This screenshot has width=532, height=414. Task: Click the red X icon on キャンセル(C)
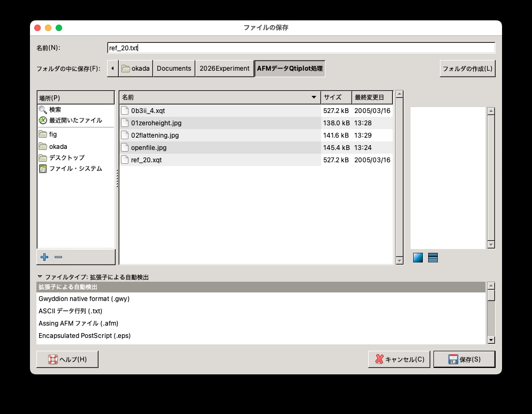(x=379, y=359)
